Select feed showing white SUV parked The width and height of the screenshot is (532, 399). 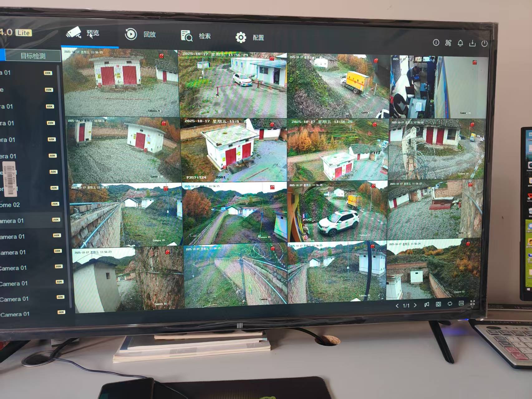click(x=337, y=212)
